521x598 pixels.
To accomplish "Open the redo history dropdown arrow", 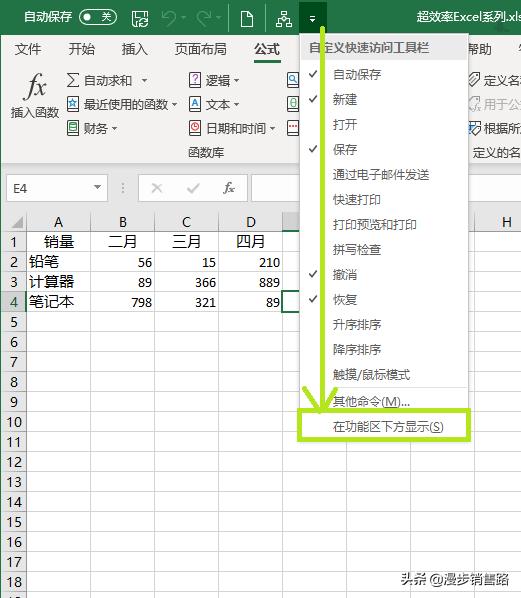I will (x=219, y=18).
